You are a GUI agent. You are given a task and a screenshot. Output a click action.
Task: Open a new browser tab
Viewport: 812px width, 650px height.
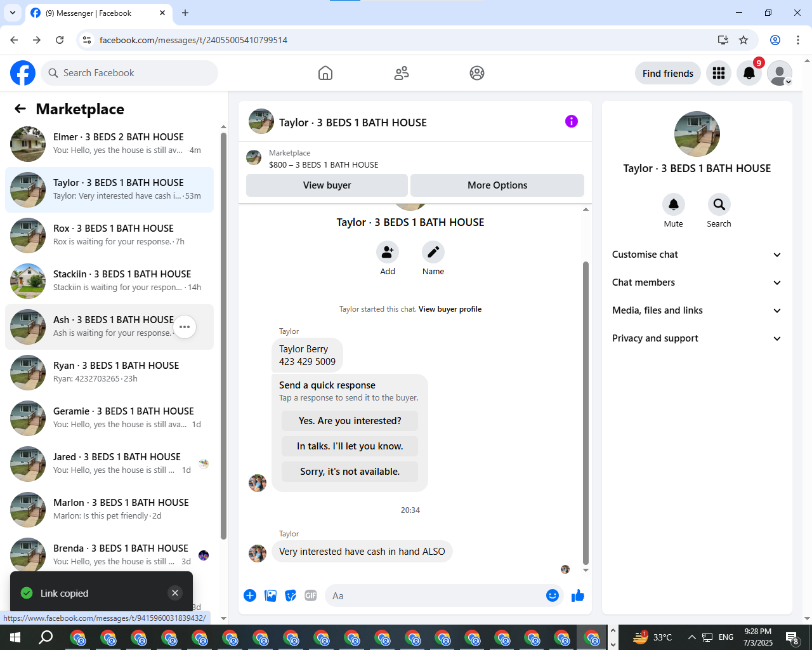[x=185, y=13]
